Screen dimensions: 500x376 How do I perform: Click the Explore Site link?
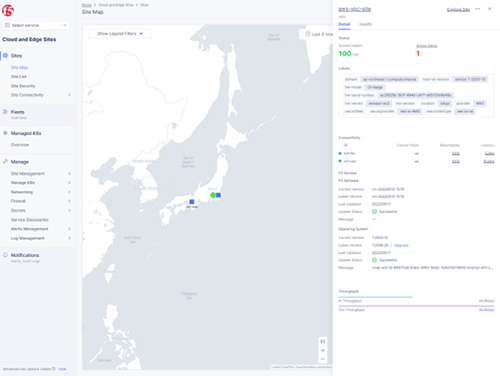[458, 10]
